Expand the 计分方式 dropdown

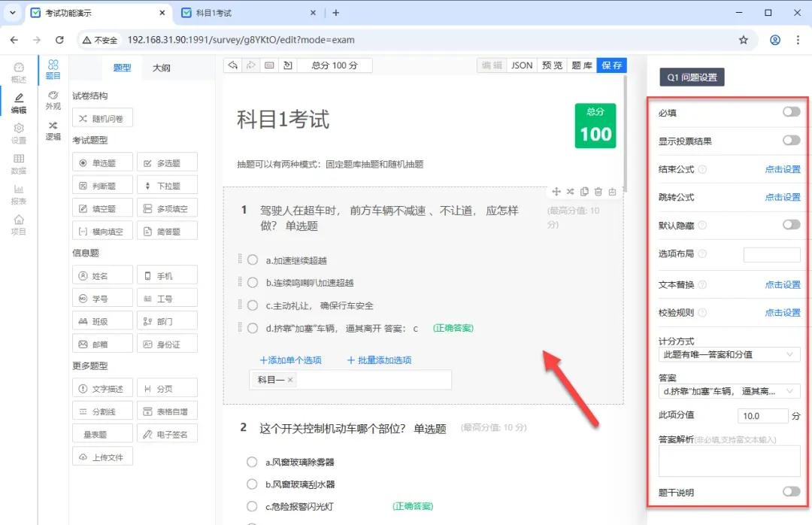pyautogui.click(x=729, y=354)
